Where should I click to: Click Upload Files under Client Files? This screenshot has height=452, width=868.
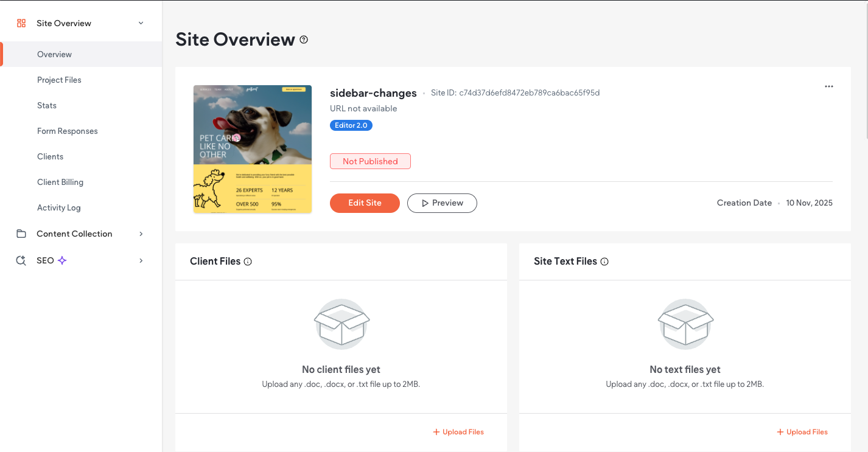click(x=458, y=432)
